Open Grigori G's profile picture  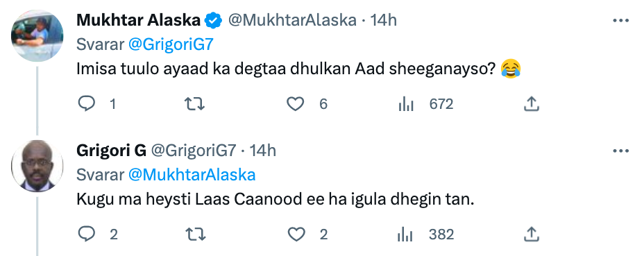tap(37, 167)
